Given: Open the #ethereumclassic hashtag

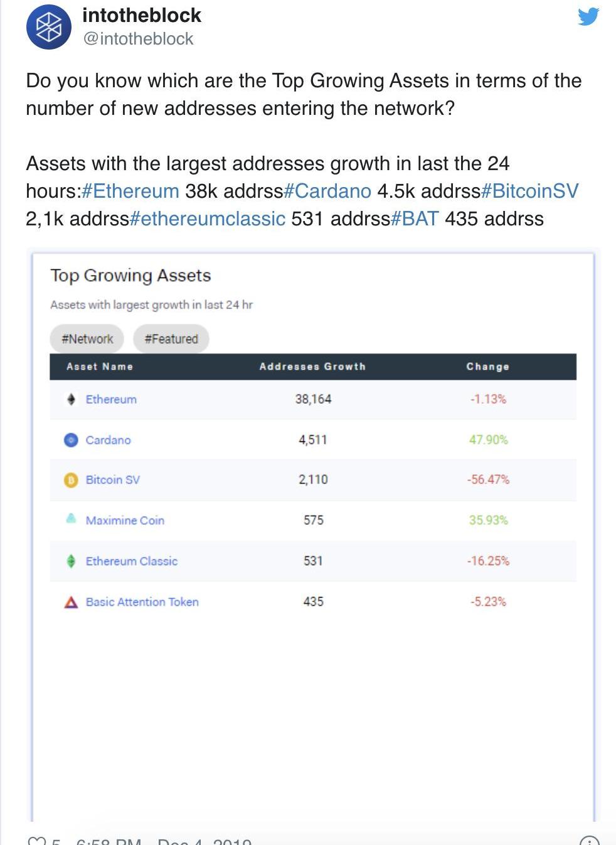Looking at the screenshot, I should tap(208, 218).
